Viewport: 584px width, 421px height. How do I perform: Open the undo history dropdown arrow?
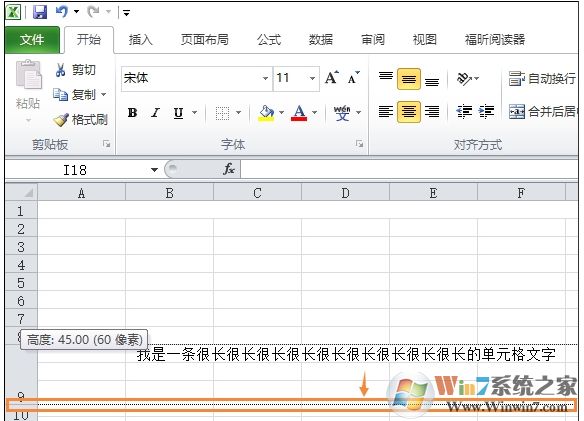pos(76,12)
